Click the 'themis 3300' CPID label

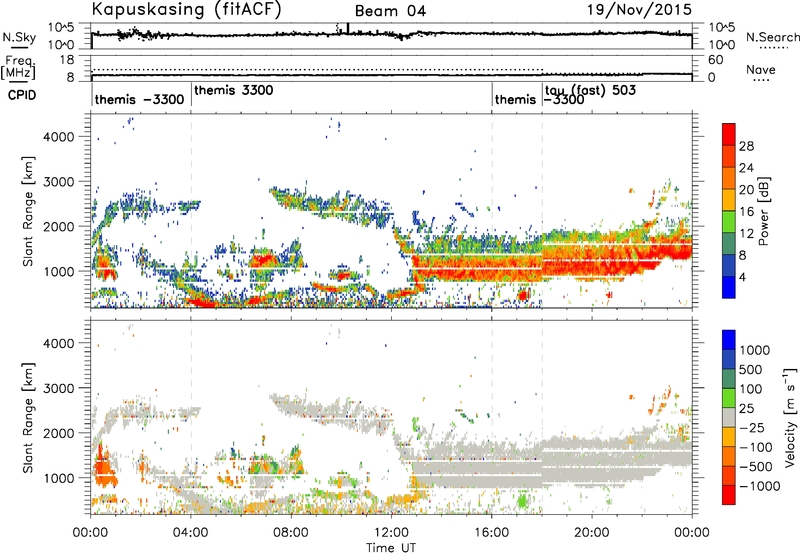click(x=234, y=90)
